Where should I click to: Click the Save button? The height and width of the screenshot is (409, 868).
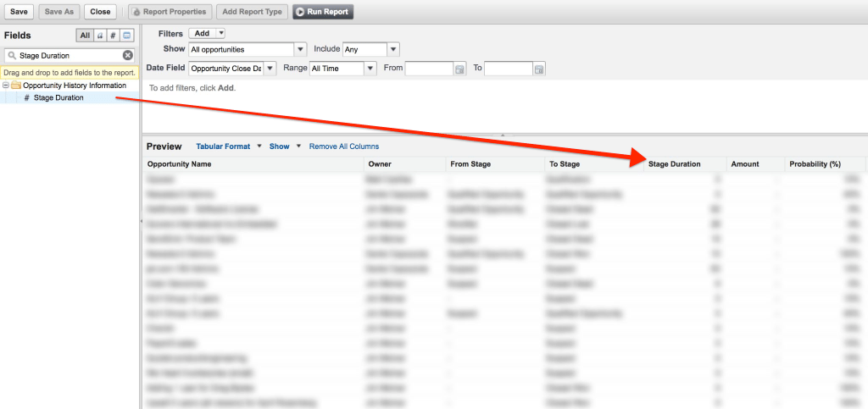click(x=19, y=11)
